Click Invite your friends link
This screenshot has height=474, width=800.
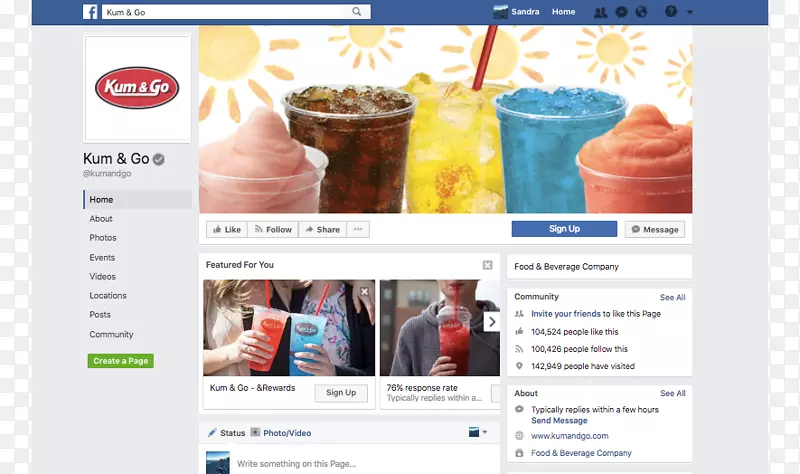(x=566, y=314)
